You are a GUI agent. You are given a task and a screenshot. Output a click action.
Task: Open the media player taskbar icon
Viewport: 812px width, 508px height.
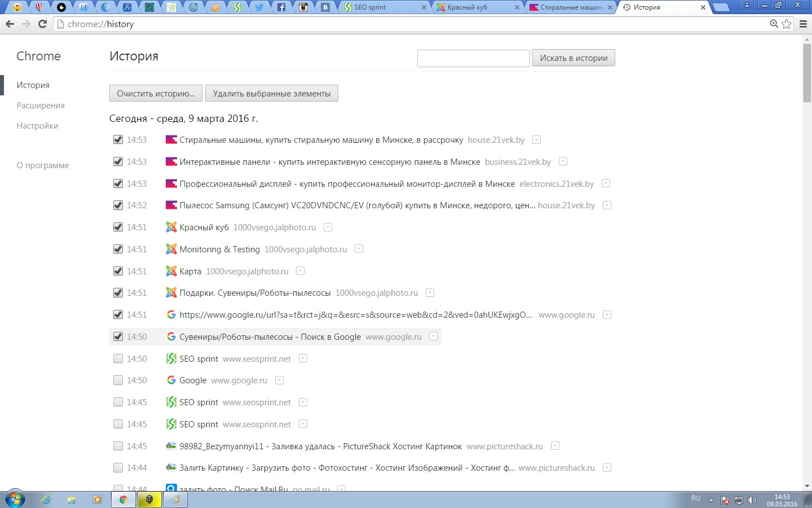98,500
